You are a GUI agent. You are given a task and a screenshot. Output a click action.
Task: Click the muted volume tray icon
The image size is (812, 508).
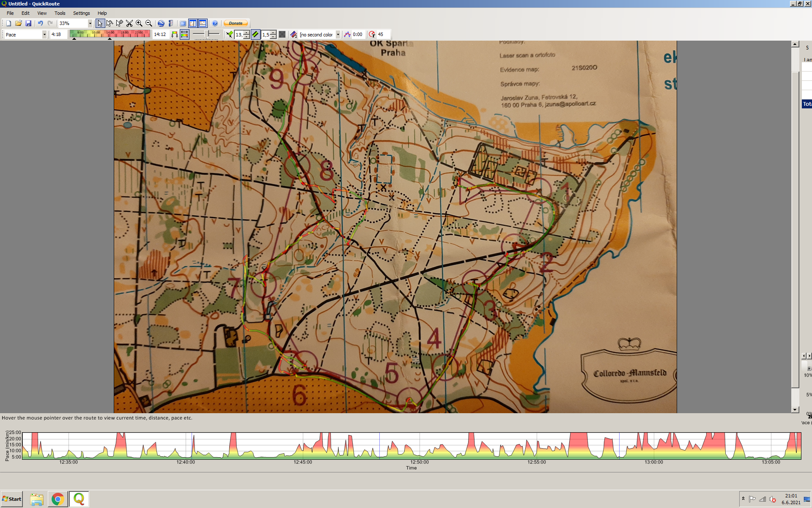(773, 499)
